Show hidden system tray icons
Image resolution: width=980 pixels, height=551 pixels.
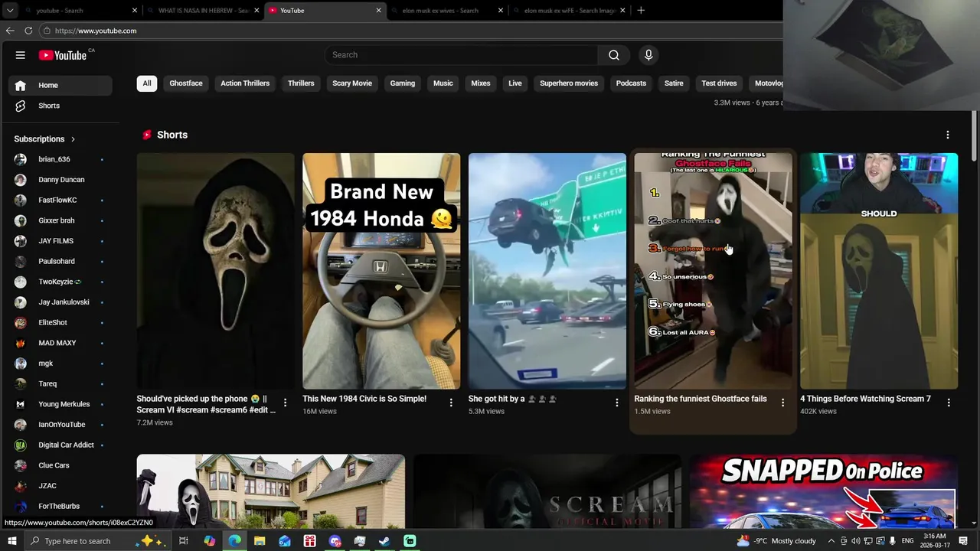click(x=831, y=541)
